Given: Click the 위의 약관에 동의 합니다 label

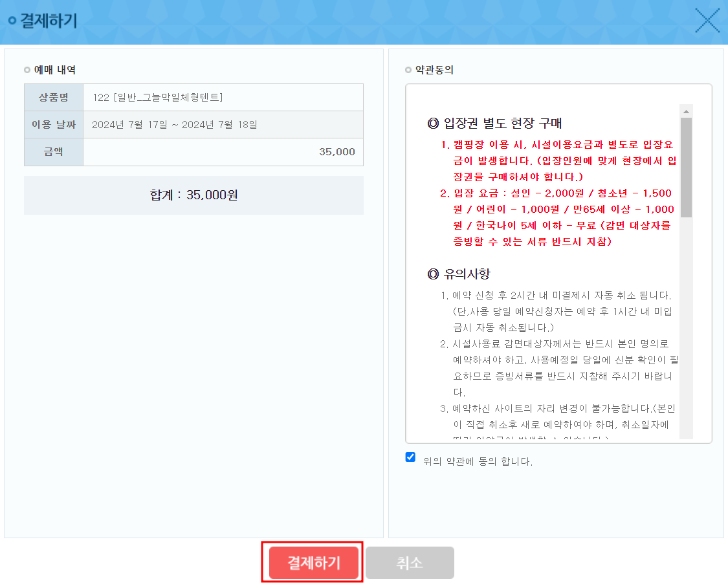Looking at the screenshot, I should (x=478, y=461).
